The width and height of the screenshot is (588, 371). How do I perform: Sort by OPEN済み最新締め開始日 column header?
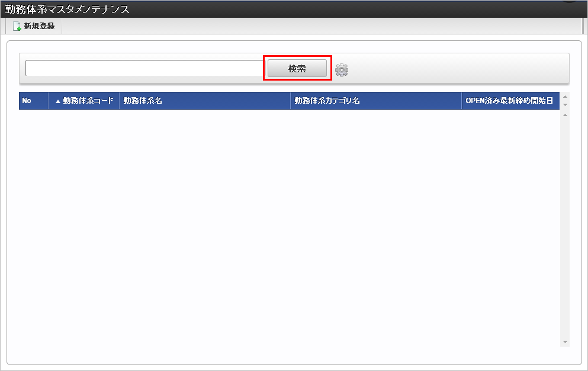click(x=510, y=101)
